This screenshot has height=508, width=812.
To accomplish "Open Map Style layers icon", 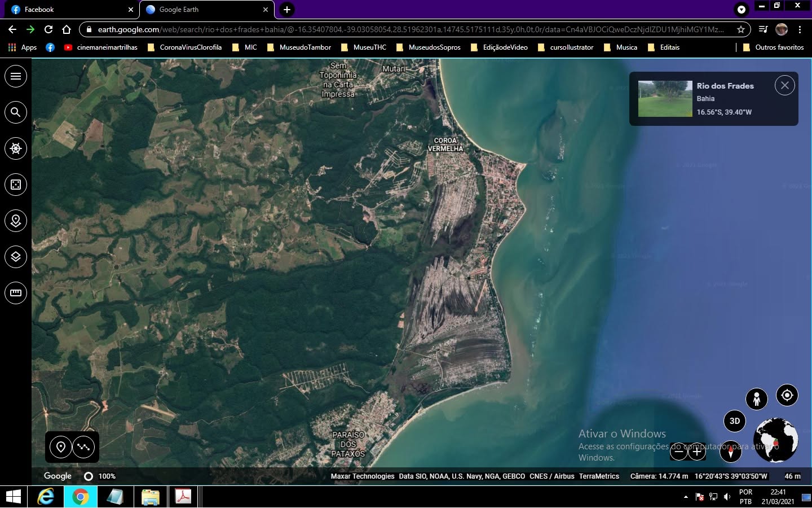I will coord(16,257).
